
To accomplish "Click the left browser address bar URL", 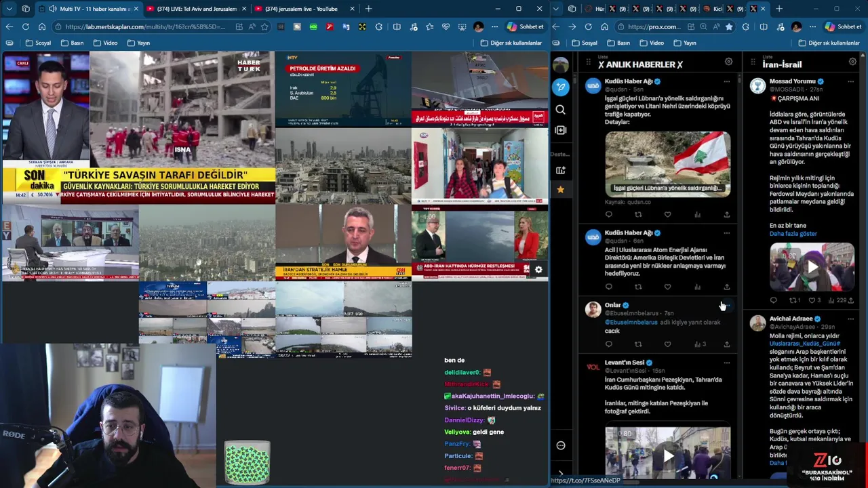I will [x=145, y=26].
